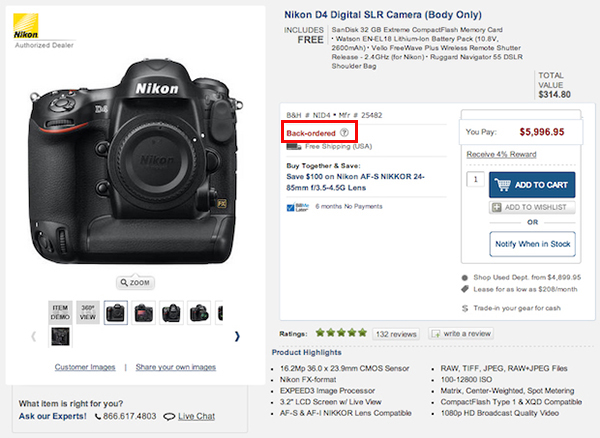Open Save $100 on Nikon AF-S NIKKOR lens link
Image resolution: width=600 pixels, height=438 pixels.
(x=355, y=182)
